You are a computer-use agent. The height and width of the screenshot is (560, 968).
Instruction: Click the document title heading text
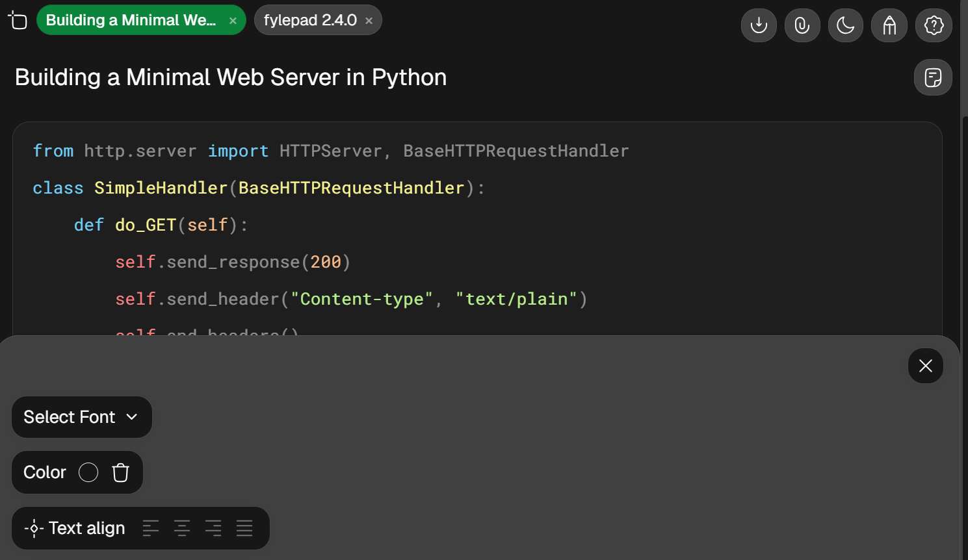[x=231, y=77]
